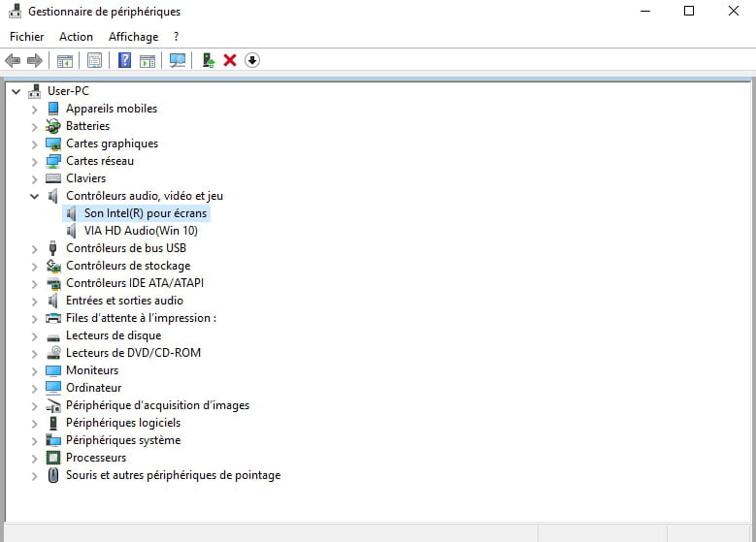Click the Contrôleurs de bus USB icon
756x542 pixels.
53,248
